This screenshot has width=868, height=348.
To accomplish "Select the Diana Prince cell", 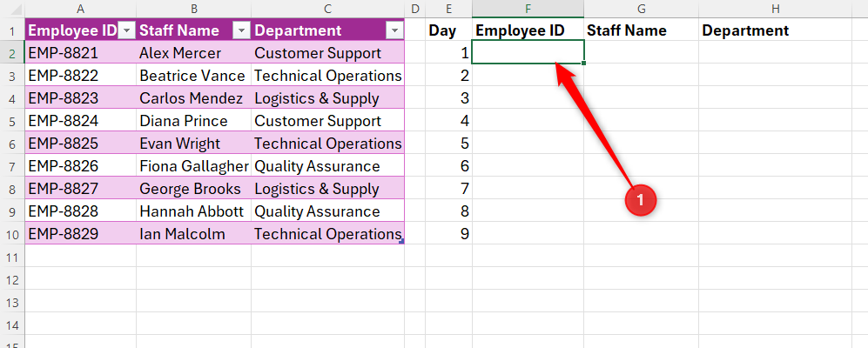I will (194, 121).
